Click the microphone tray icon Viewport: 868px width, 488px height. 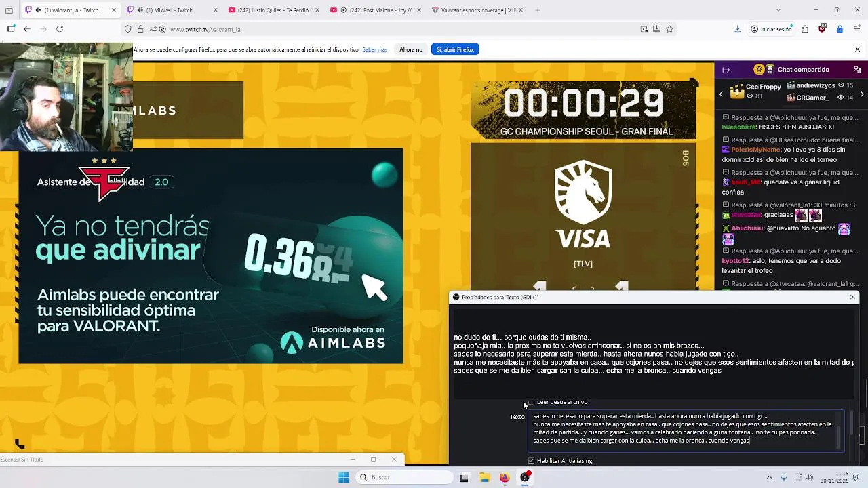coord(784,477)
